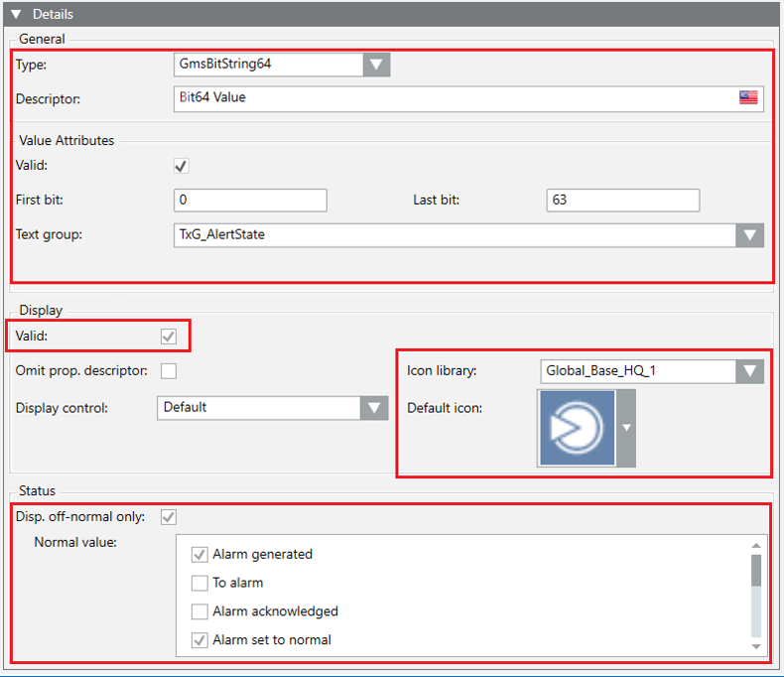Enable Omit prop. descriptor checkbox
The height and width of the screenshot is (677, 784).
[169, 371]
